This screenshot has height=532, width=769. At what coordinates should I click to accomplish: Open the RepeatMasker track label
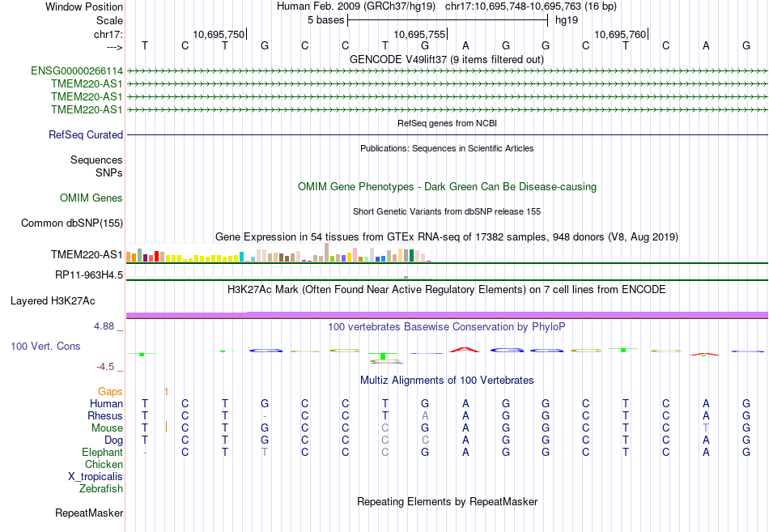(x=89, y=513)
